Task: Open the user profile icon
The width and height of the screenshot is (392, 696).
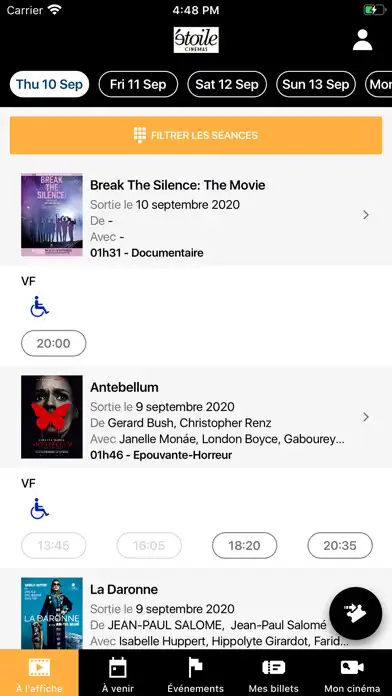Action: [362, 40]
